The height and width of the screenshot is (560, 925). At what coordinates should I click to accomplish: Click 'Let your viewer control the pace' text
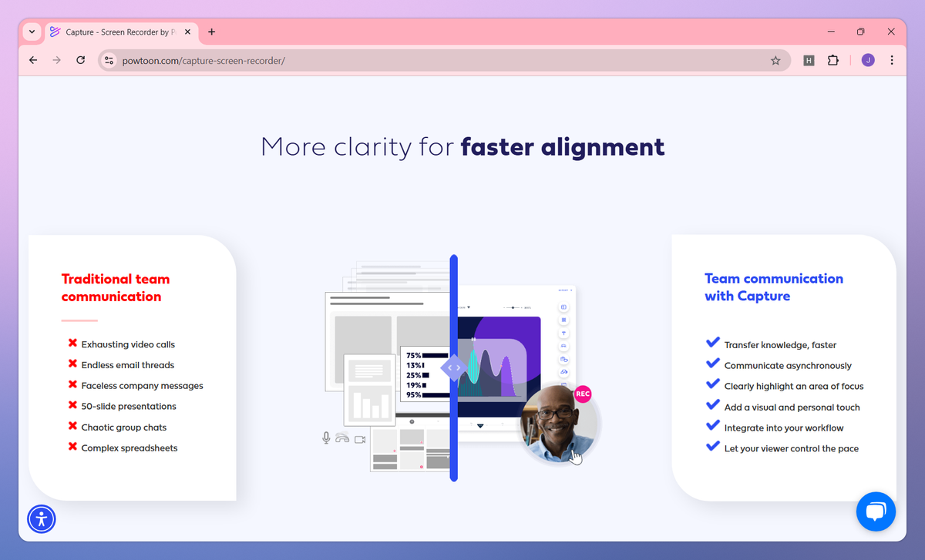click(792, 448)
